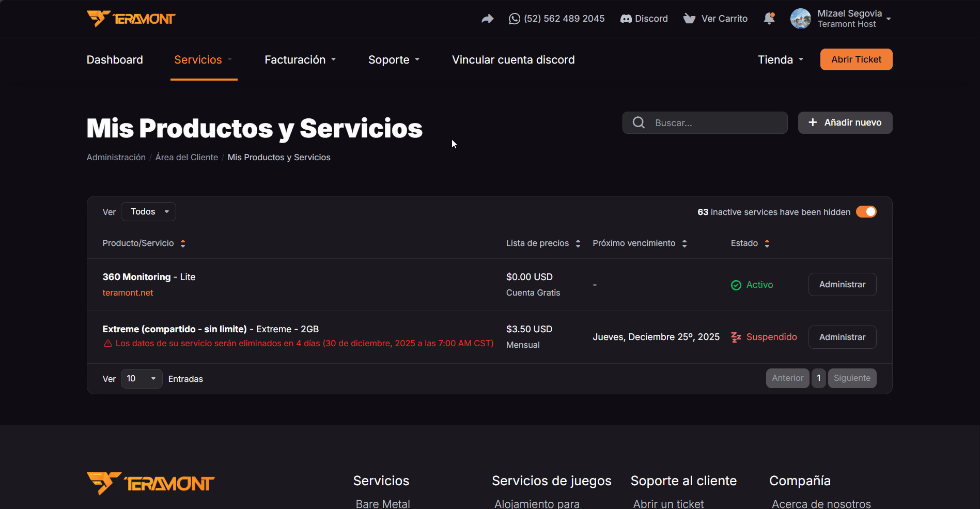Select the Extreme (compartido - sin limite) title

[x=175, y=329]
